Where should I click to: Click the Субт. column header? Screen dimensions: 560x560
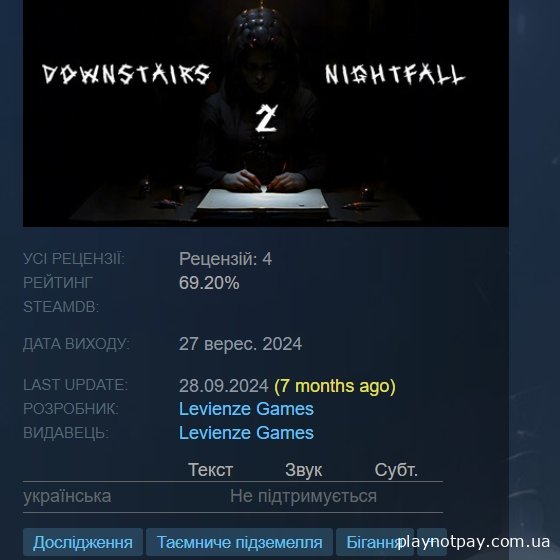tap(396, 470)
